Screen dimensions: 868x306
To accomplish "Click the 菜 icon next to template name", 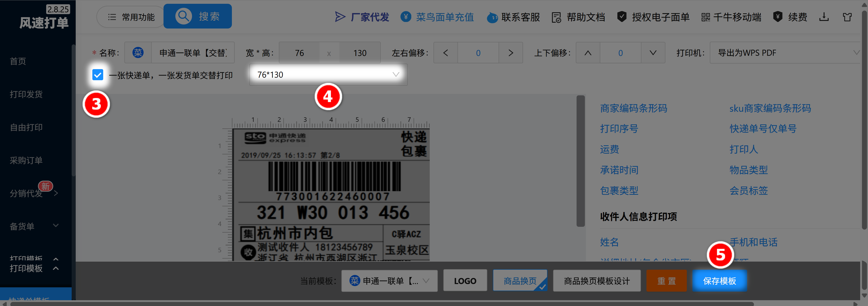I will pyautogui.click(x=138, y=52).
